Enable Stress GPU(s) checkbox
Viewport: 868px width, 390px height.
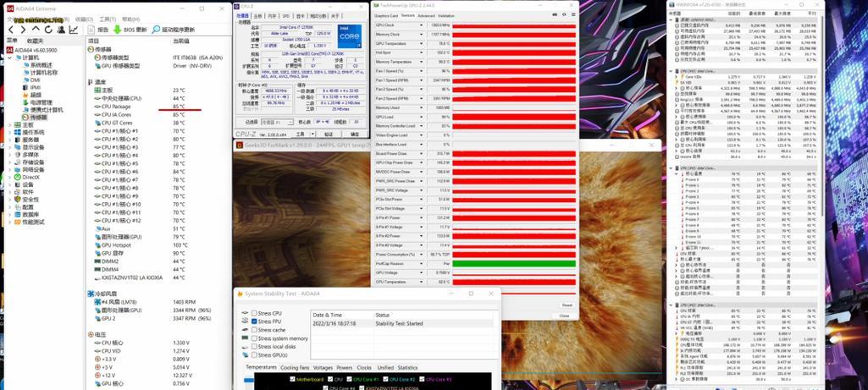(254, 354)
